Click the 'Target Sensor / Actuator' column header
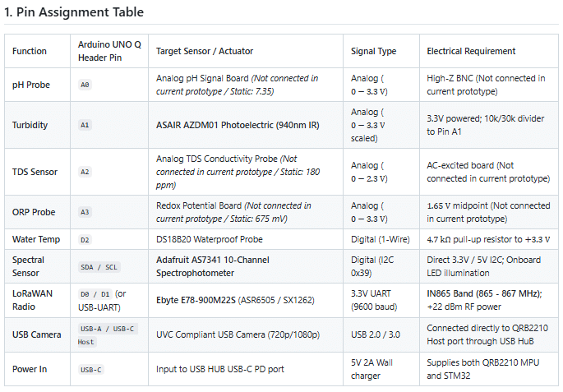 [x=246, y=51]
